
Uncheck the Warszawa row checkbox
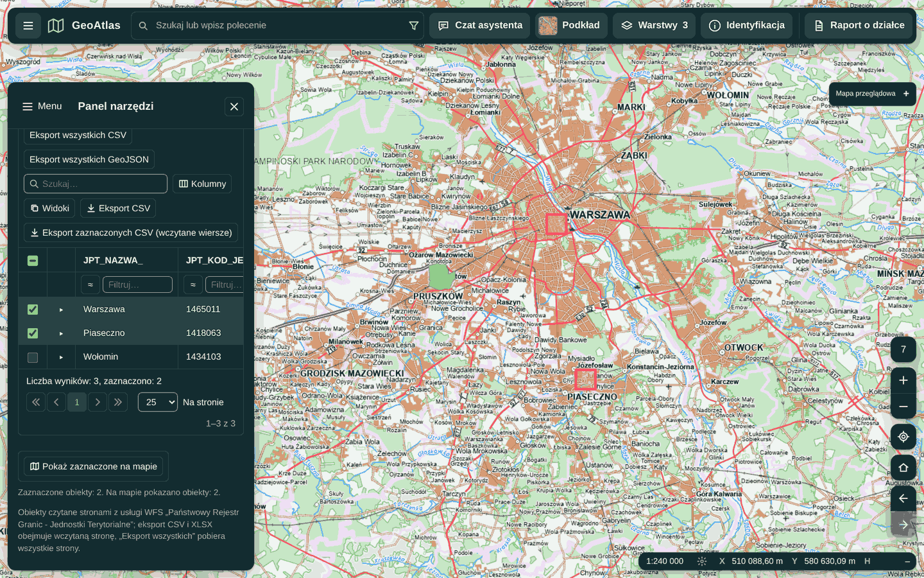[33, 310]
